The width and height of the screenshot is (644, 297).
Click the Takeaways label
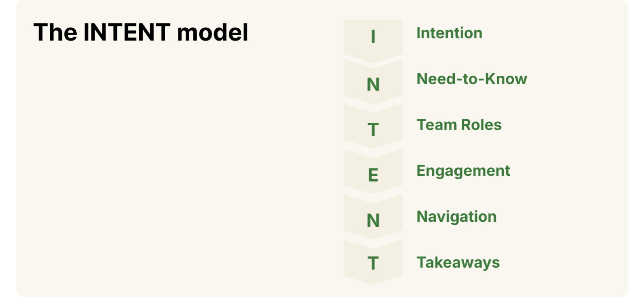[x=458, y=262]
